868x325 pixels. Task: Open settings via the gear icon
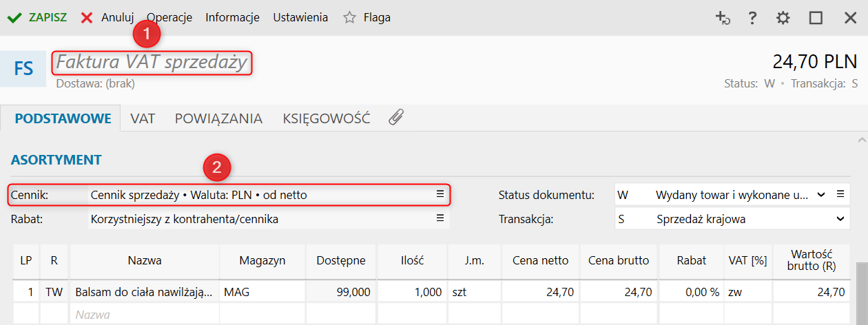click(783, 19)
